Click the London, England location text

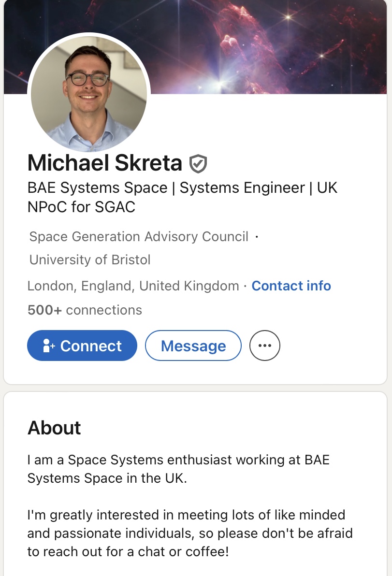click(x=133, y=286)
